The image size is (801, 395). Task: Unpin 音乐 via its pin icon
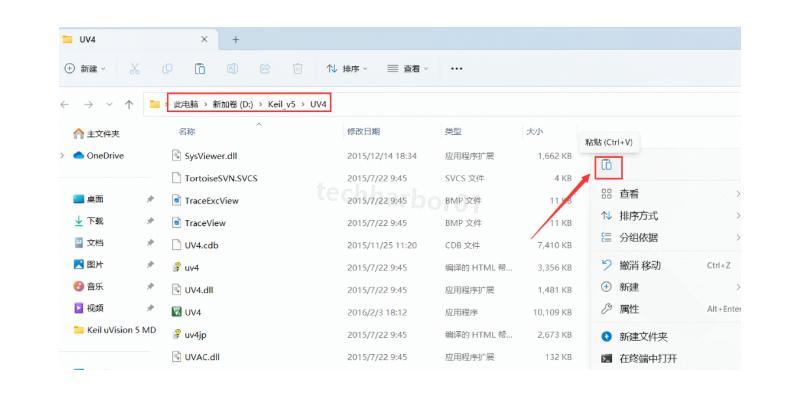click(x=150, y=287)
